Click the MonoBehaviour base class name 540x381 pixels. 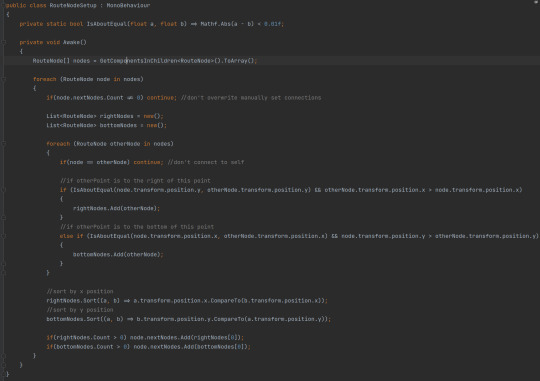(x=128, y=6)
